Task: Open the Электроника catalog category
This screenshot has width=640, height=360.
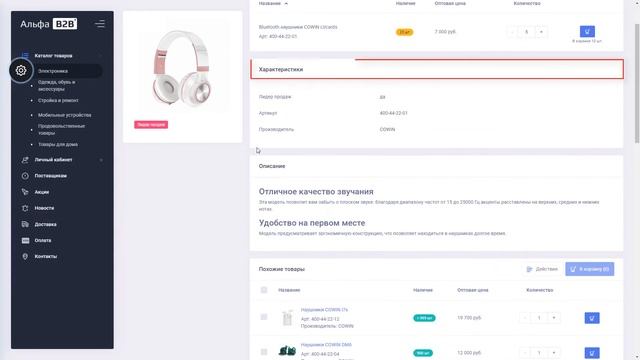Action: point(53,71)
